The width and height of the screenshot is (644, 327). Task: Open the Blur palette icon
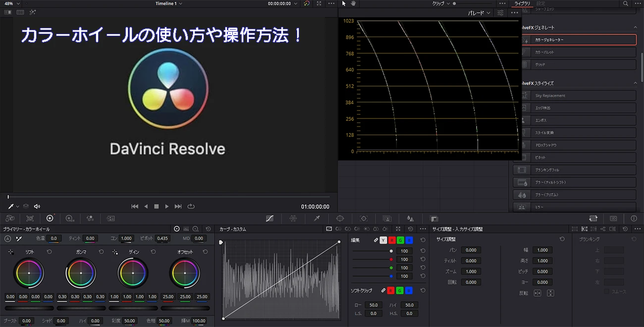tap(410, 218)
